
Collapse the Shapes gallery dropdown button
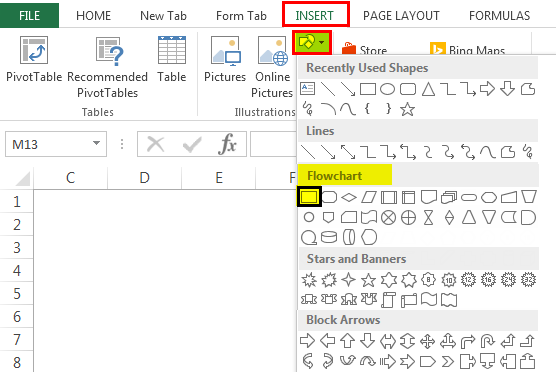(x=312, y=43)
